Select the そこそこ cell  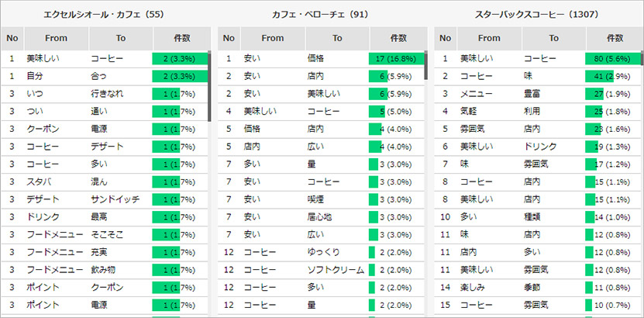click(x=107, y=235)
